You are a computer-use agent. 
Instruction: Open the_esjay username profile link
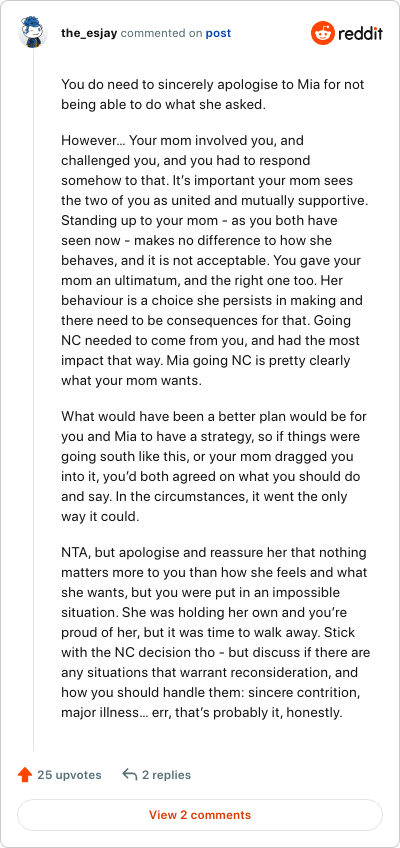(89, 34)
